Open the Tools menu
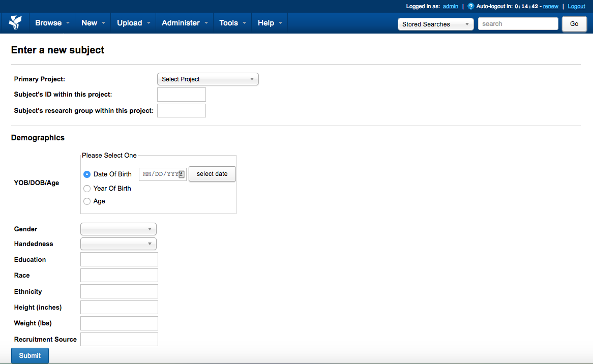This screenshot has width=593, height=364. (x=232, y=23)
